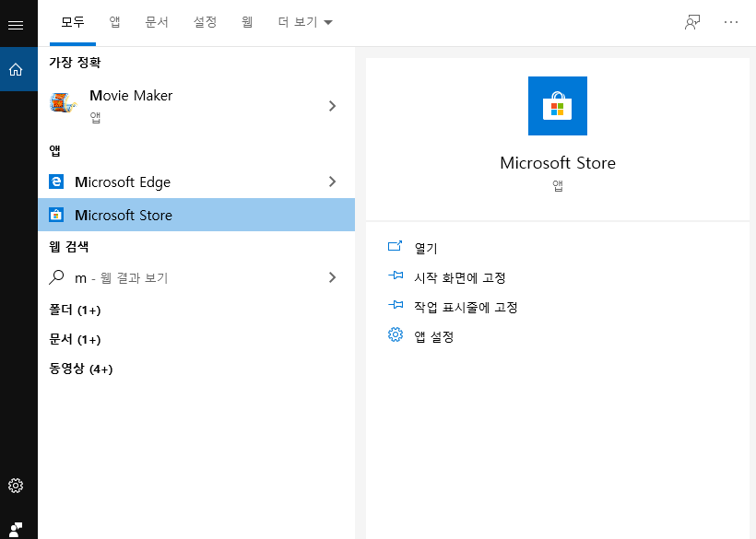
Task: Switch to the 문서 tab
Action: coord(157,22)
